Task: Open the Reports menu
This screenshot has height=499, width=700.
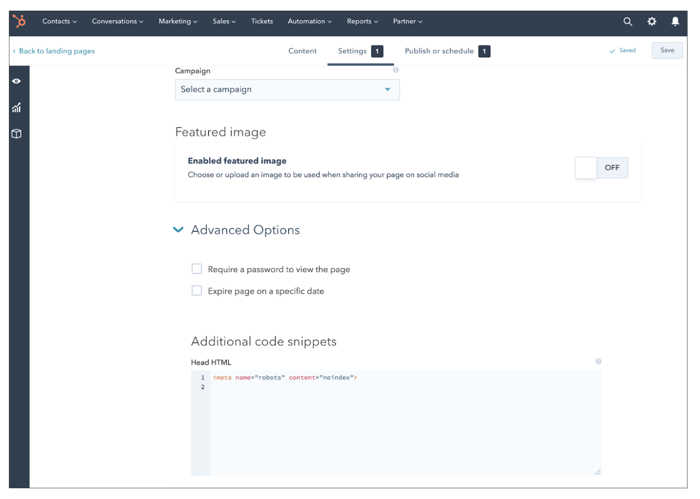Action: [362, 21]
